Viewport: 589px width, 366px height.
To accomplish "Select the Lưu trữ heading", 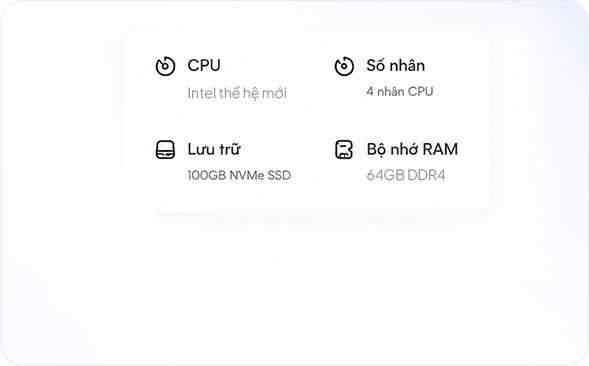I will click(214, 149).
